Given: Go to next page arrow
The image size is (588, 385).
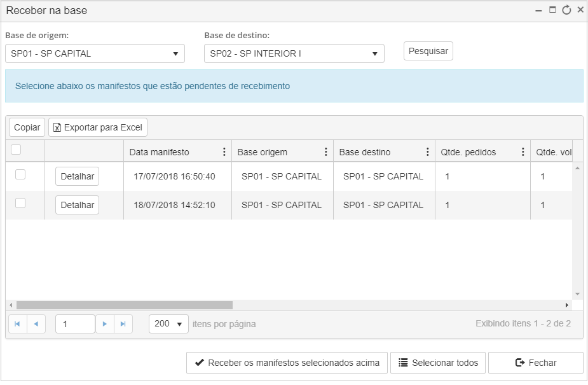Looking at the screenshot, I should click(x=105, y=324).
